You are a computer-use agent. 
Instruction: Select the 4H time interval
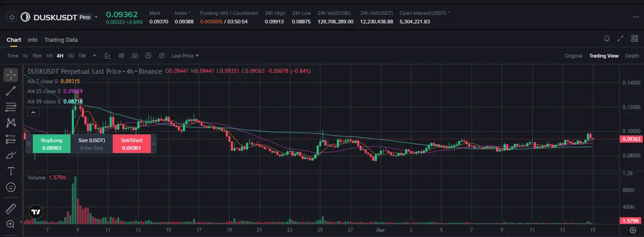pyautogui.click(x=60, y=56)
